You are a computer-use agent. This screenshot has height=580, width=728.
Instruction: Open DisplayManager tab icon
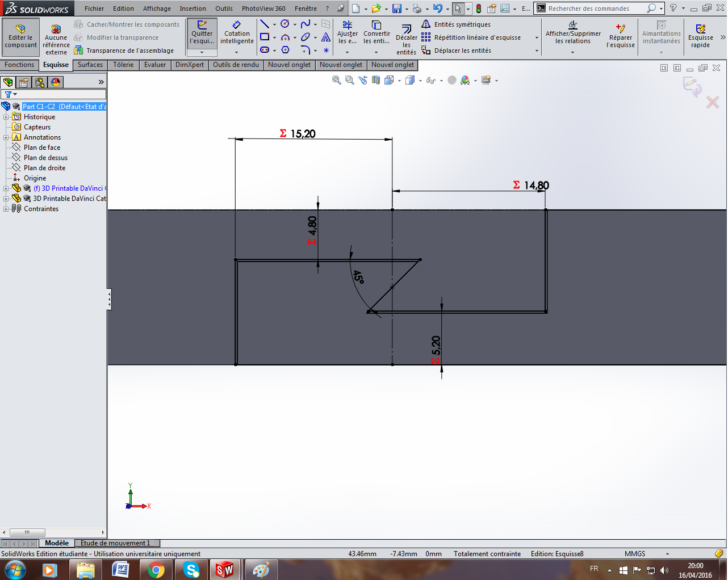coord(56,82)
